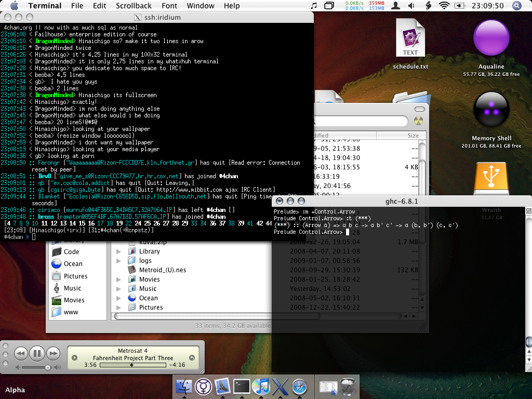The image size is (532, 399).
Task: Click the Finder icon in the Dock
Action: tap(185, 387)
